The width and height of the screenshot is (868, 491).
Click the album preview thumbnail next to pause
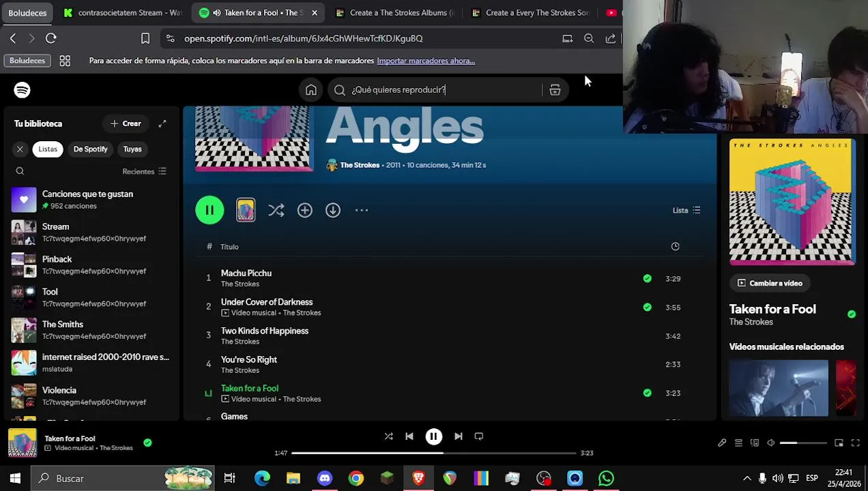(246, 210)
